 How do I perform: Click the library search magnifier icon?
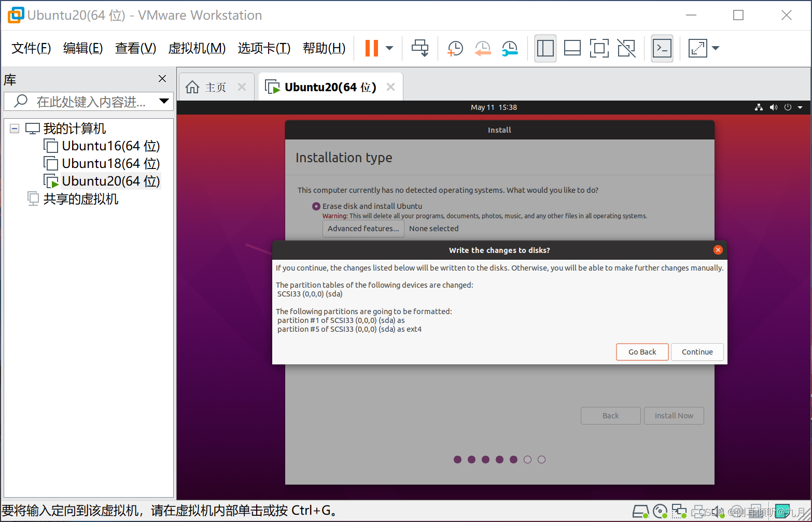coord(21,101)
